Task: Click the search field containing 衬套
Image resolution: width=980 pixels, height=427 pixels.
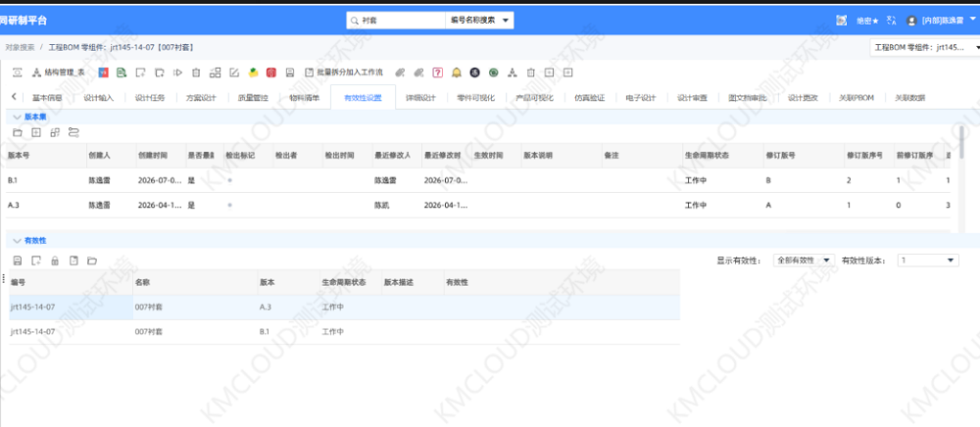Action: (396, 21)
